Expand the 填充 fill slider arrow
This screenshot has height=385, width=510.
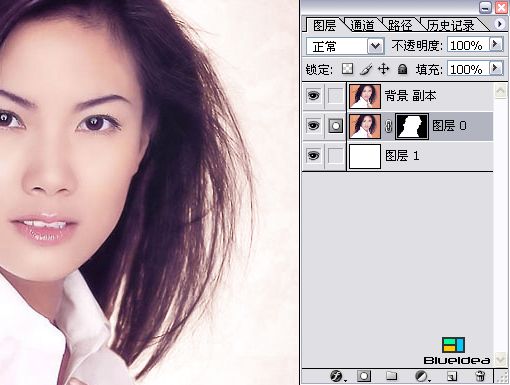[x=496, y=68]
